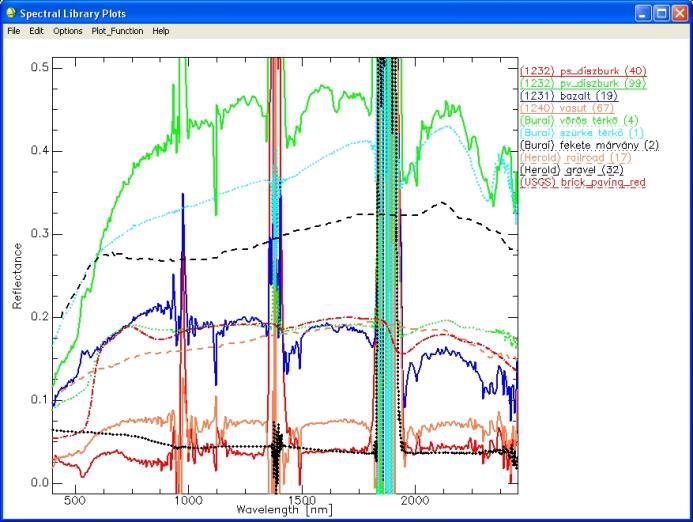Image resolution: width=693 pixels, height=522 pixels.
Task: Select legend entry (Burai) vörös térkő (4)
Action: (579, 121)
